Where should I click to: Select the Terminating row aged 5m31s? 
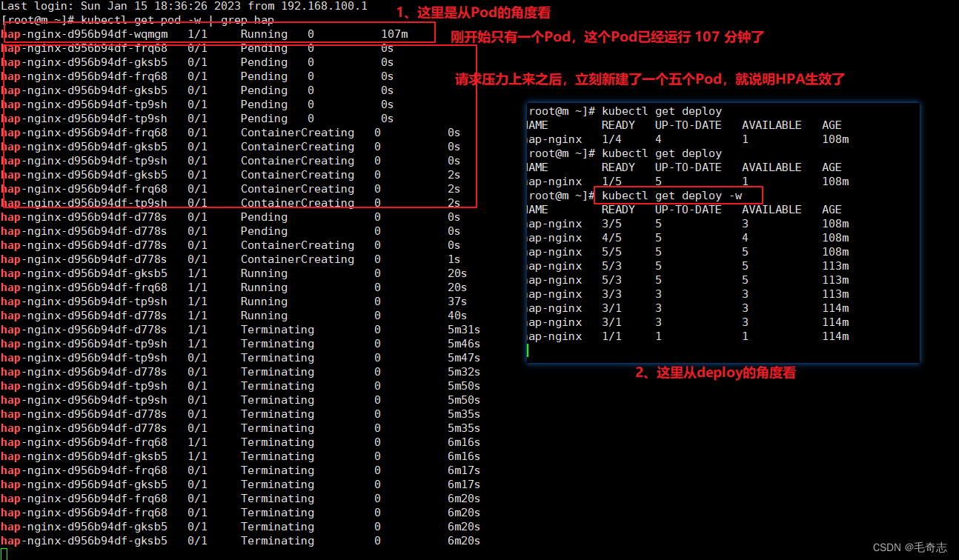click(240, 330)
